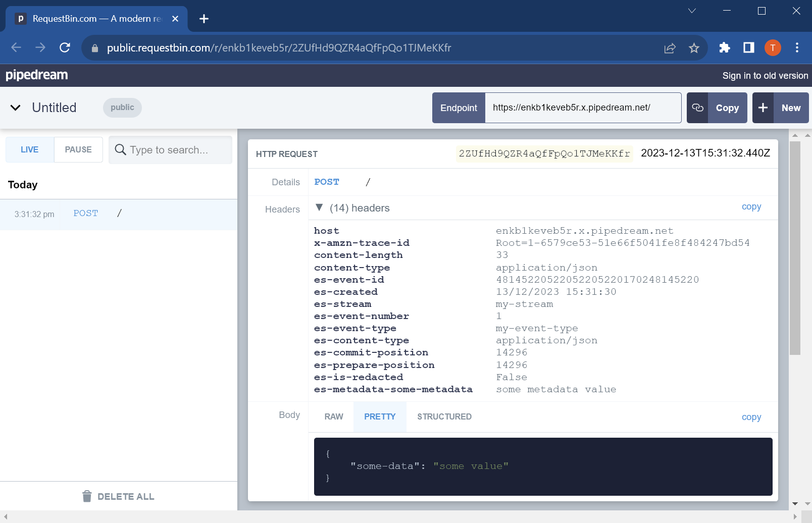The image size is (812, 523).
Task: Click the es-created value 13/12/2023 15:31:30
Action: 556,292
